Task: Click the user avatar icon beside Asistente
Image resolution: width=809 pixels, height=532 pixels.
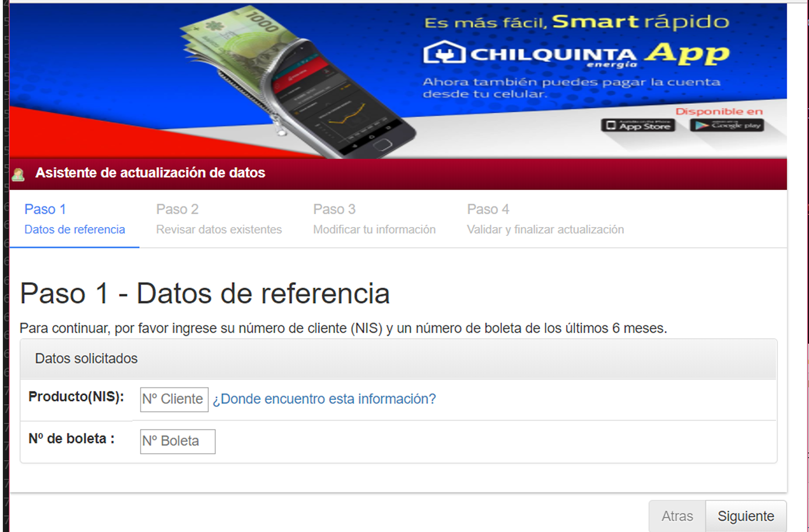Action: 18,174
